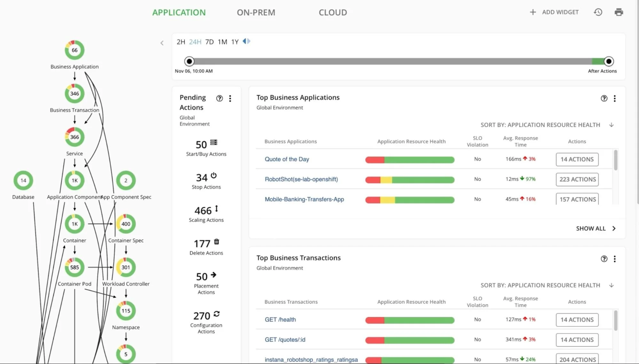Click the Service node ring with 366

pyautogui.click(x=74, y=137)
